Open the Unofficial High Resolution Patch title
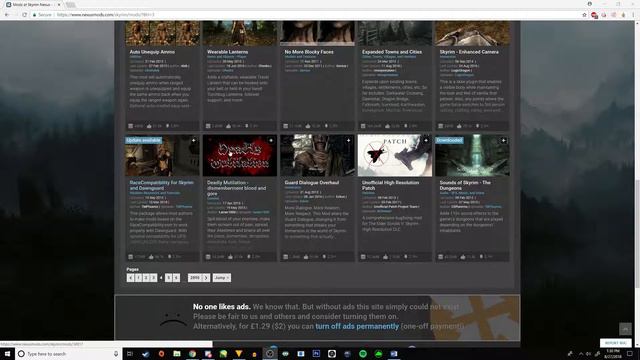640x360 pixels. tap(390, 185)
